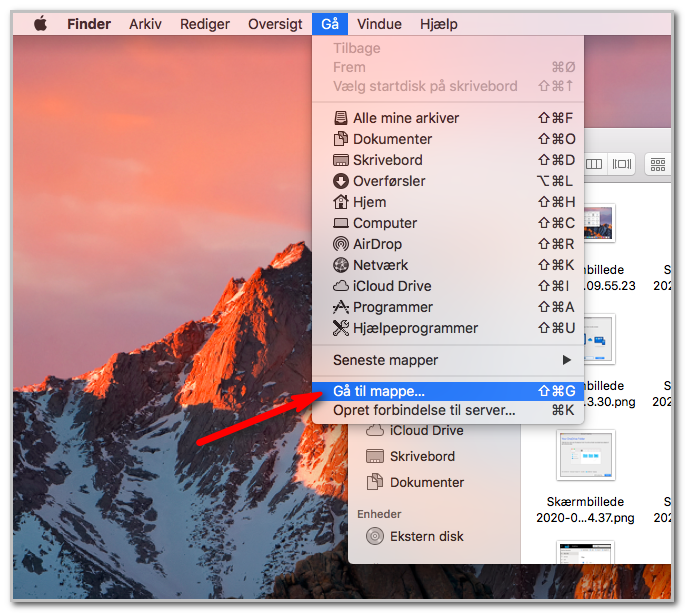Choose Hjem from the Gå menu
This screenshot has width=685, height=613.
448,202
